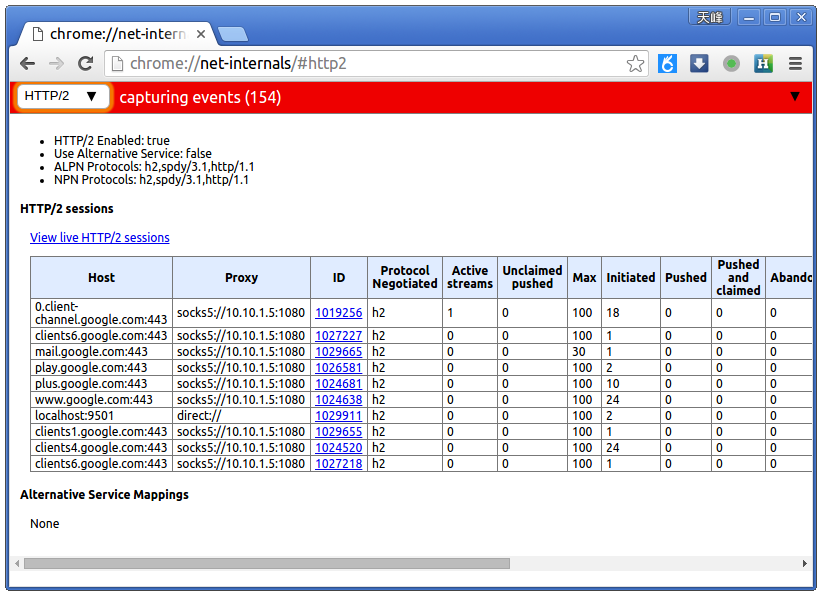Open the Chrome hamburger menu
Viewport: 819px width, 593px height.
[795, 64]
